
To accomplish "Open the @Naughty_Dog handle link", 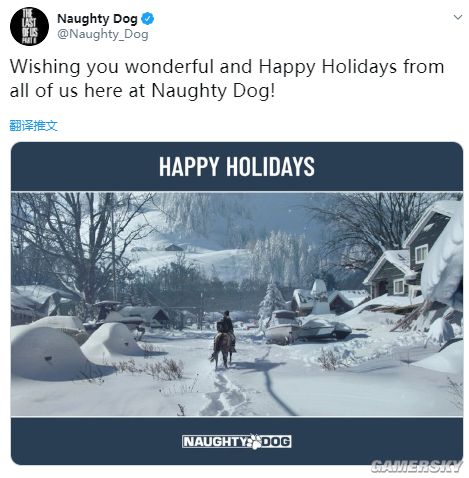I will (103, 34).
